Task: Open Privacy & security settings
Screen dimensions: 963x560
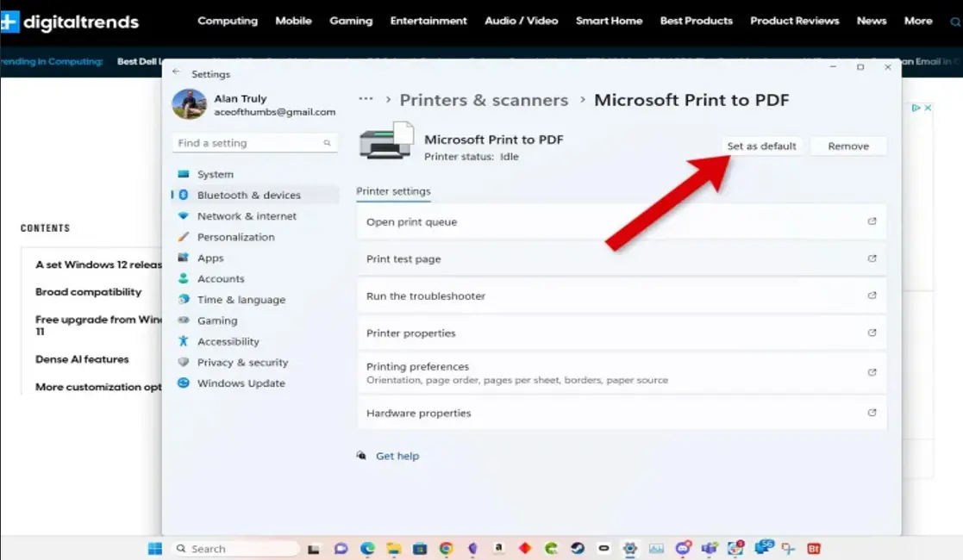Action: 255,363
